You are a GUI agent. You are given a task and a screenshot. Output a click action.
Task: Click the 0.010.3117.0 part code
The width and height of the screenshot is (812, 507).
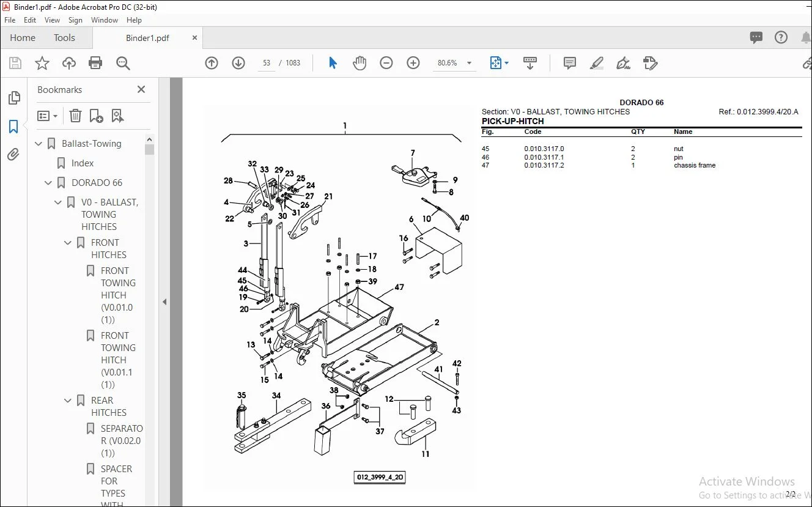[x=544, y=149]
